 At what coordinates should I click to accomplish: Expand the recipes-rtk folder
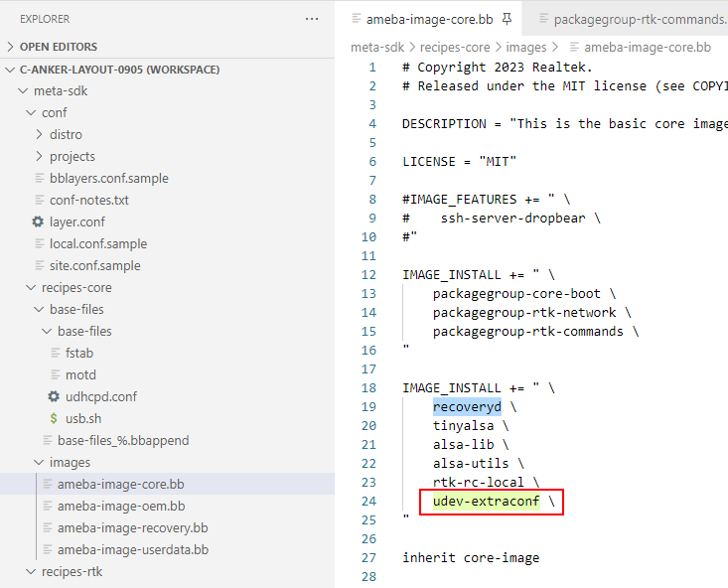[x=72, y=571]
